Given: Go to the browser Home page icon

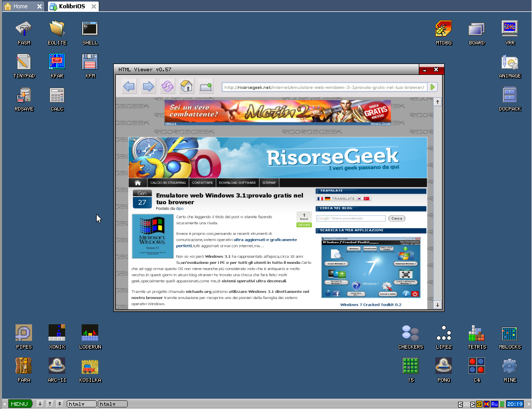Looking at the screenshot, I should click(x=187, y=87).
